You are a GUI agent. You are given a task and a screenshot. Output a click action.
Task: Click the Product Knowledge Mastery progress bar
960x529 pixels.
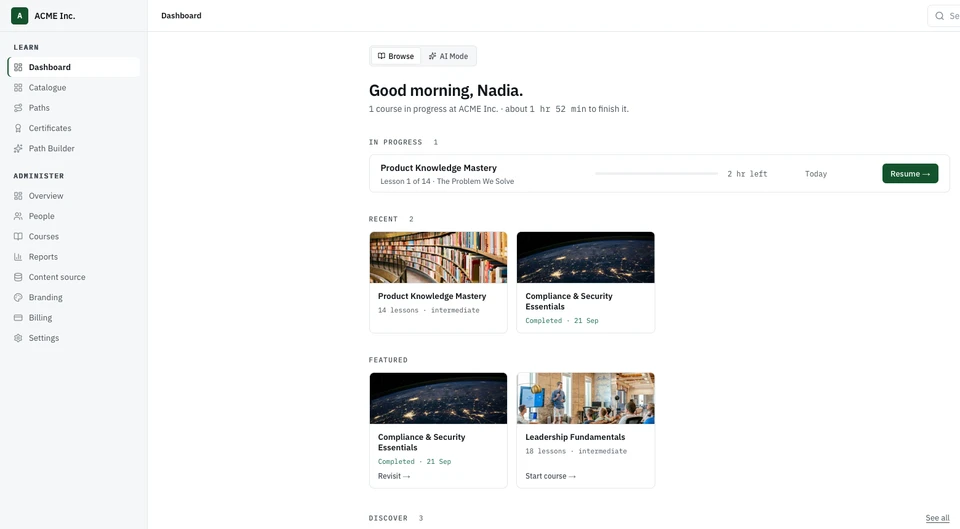[656, 174]
